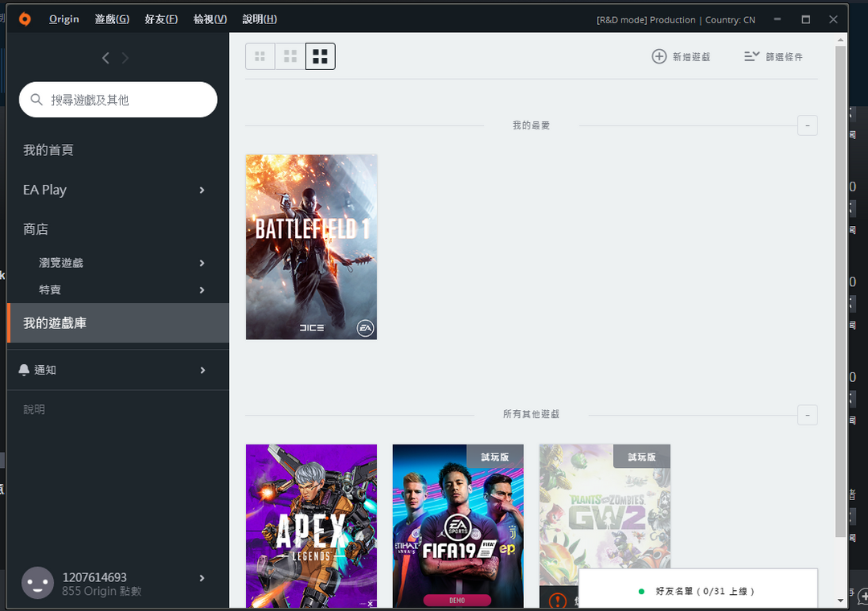Viewport: 868px width, 611px height.
Task: Select 我的遊戲庫 in sidebar
Action: coord(118,323)
